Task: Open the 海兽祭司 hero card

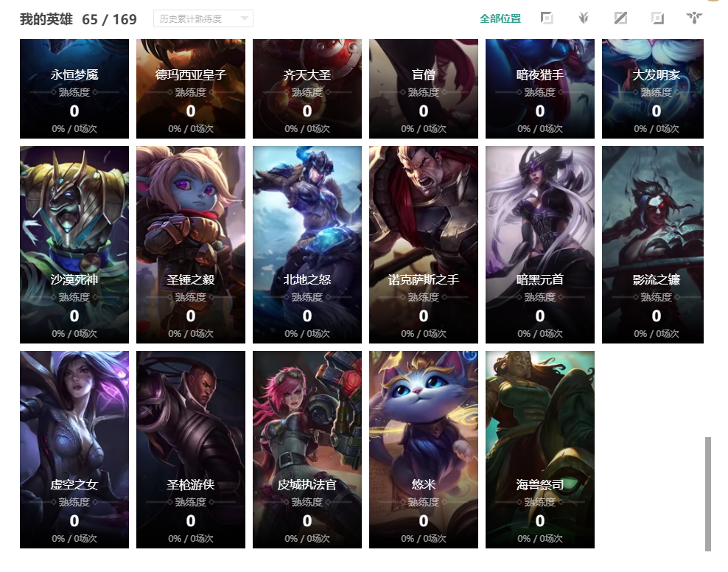Action: pos(540,450)
